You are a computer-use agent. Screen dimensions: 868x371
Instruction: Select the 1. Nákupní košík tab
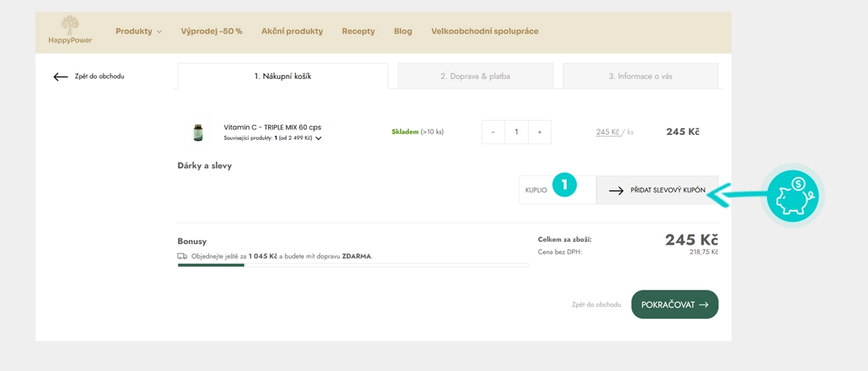coord(282,77)
